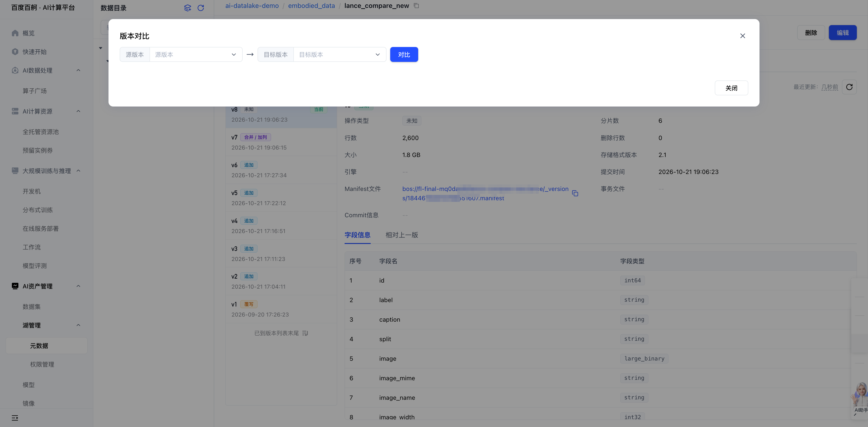Click the ai-datalake-demo breadcrumb link

[252, 6]
